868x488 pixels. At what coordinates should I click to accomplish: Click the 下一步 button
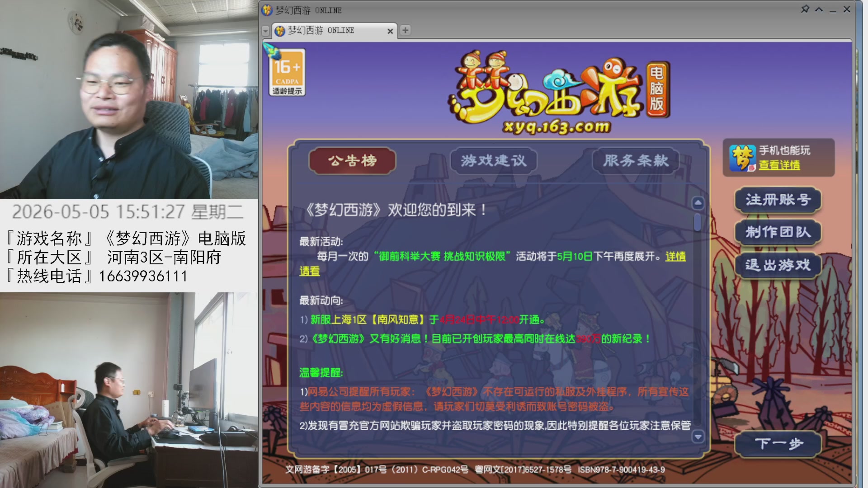[778, 444]
